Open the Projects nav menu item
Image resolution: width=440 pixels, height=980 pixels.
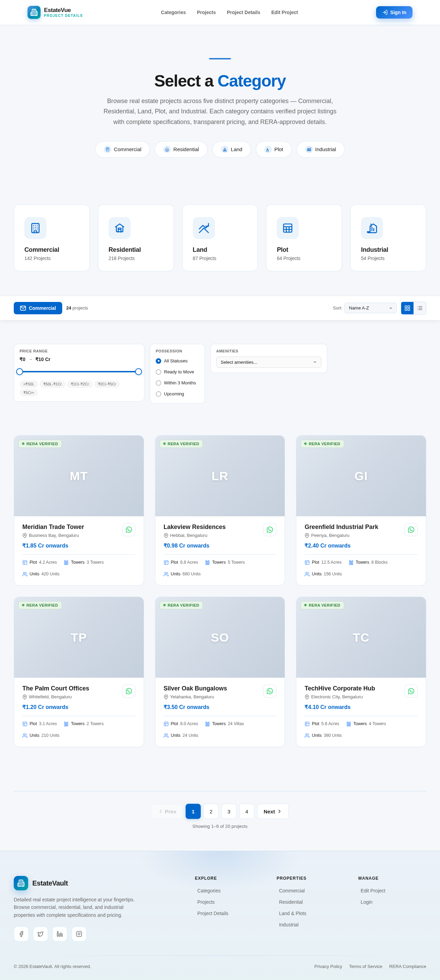click(x=206, y=12)
